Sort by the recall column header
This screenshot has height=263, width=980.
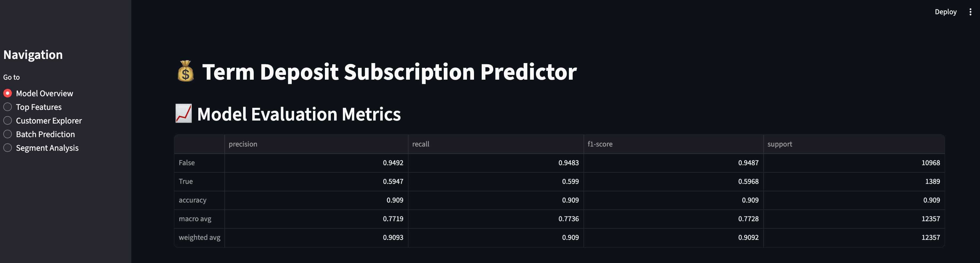tap(496, 144)
